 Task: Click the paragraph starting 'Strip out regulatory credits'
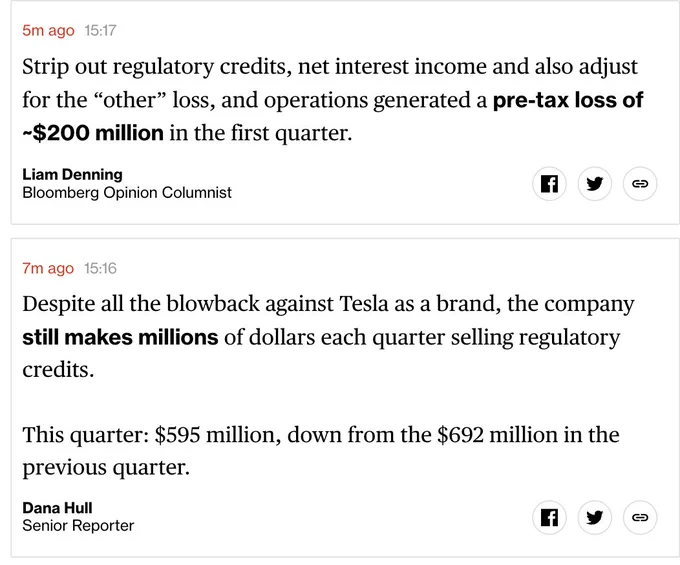(x=333, y=100)
